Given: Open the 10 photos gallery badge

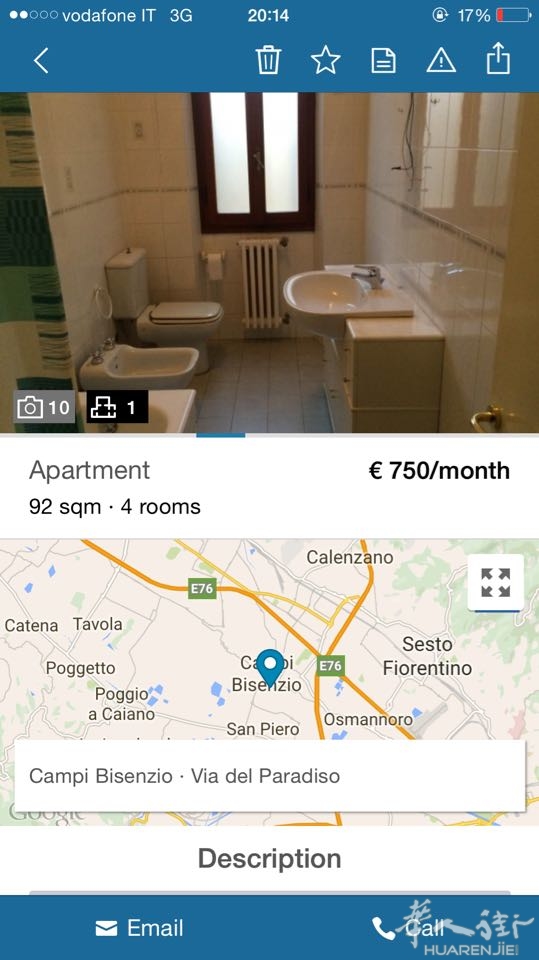Looking at the screenshot, I should coord(45,407).
